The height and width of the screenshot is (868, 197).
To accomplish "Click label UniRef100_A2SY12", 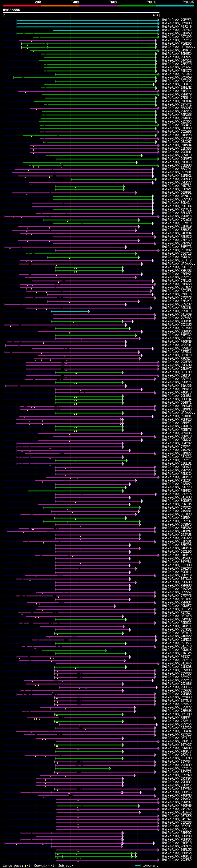I will (x=177, y=40).
